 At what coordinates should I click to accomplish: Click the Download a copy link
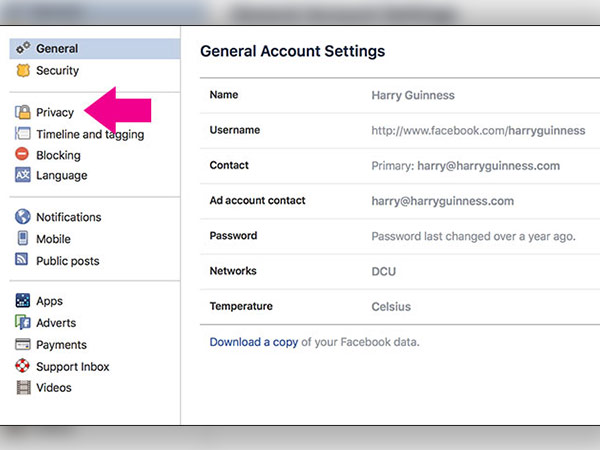[253, 342]
